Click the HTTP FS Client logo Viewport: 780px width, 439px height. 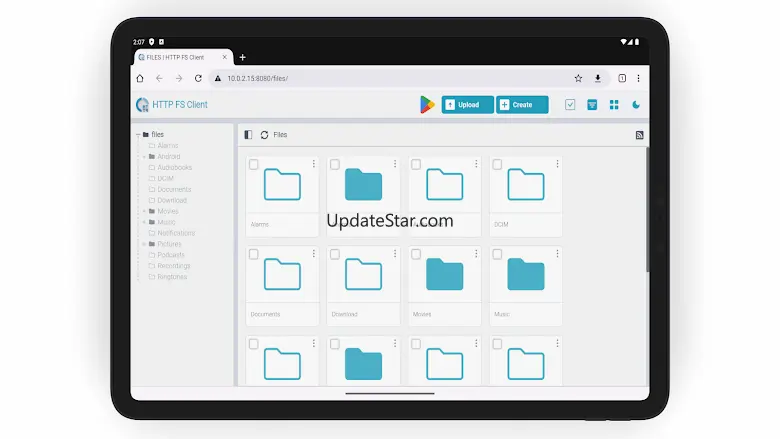[142, 104]
